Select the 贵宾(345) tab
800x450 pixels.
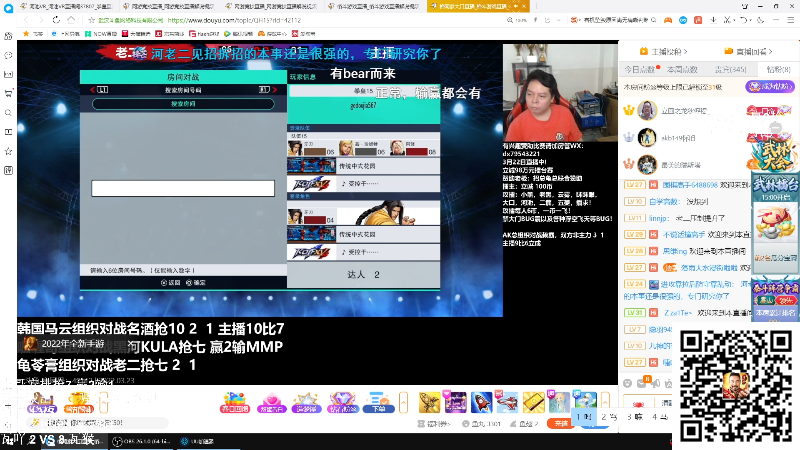coord(730,69)
